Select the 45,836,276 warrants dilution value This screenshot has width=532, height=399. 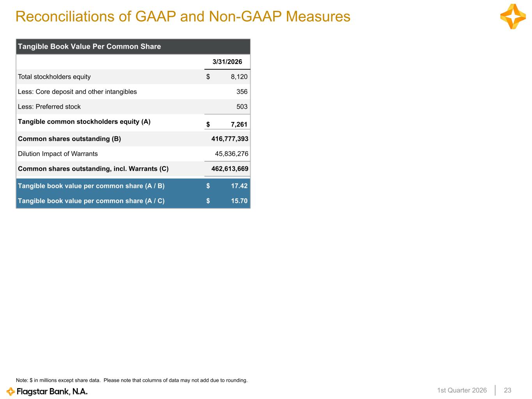coord(232,154)
